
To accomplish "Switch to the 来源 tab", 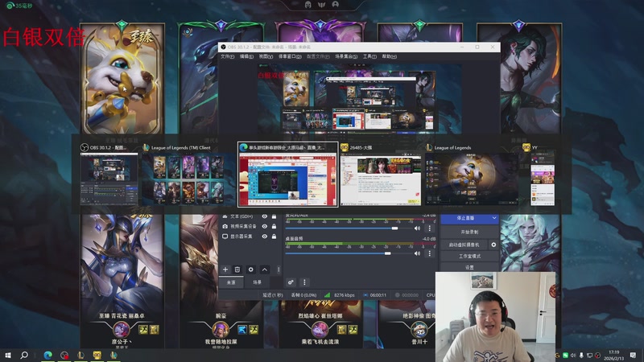I will 231,282.
